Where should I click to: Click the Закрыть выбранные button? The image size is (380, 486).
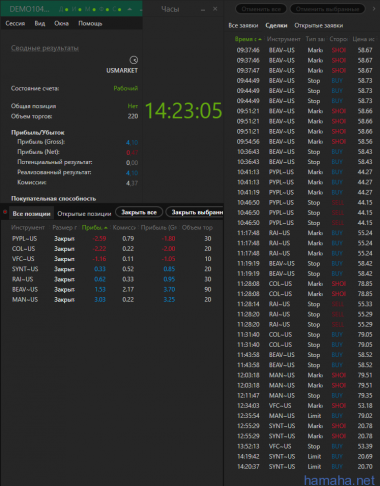[x=195, y=212]
